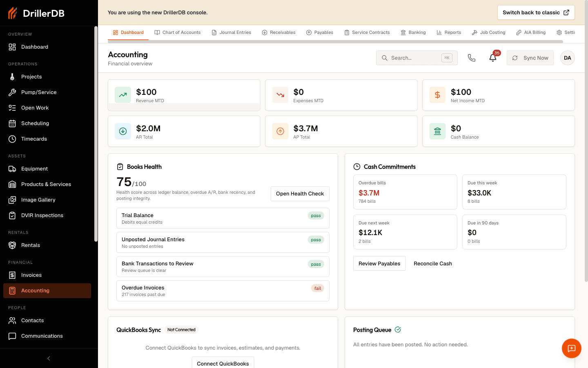Collapse the sidebar with the chevron
The width and height of the screenshot is (588, 368).
click(x=49, y=359)
